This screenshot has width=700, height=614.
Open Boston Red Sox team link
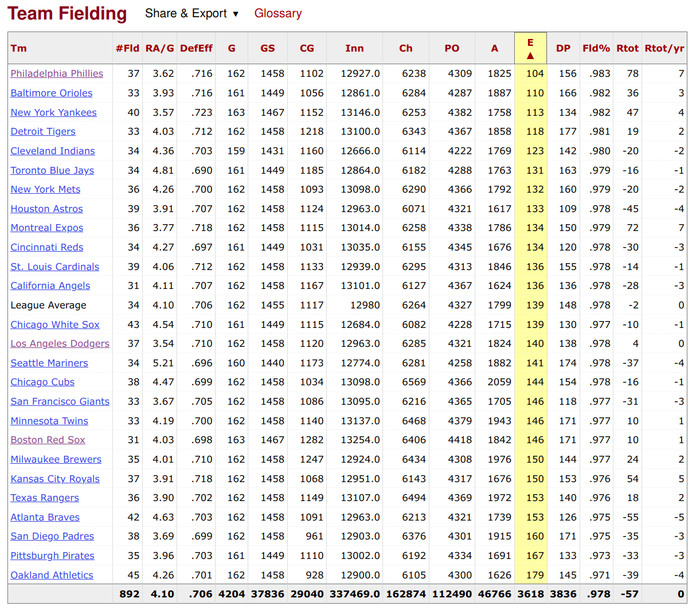click(48, 440)
